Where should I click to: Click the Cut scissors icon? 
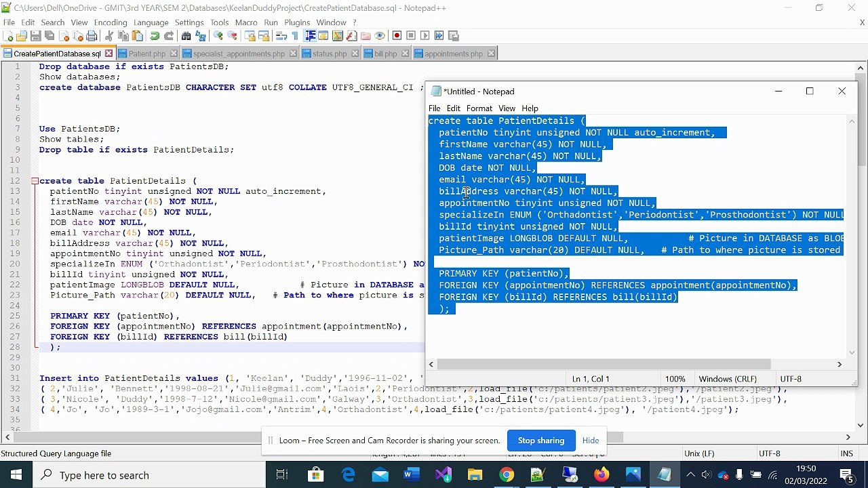(x=108, y=36)
